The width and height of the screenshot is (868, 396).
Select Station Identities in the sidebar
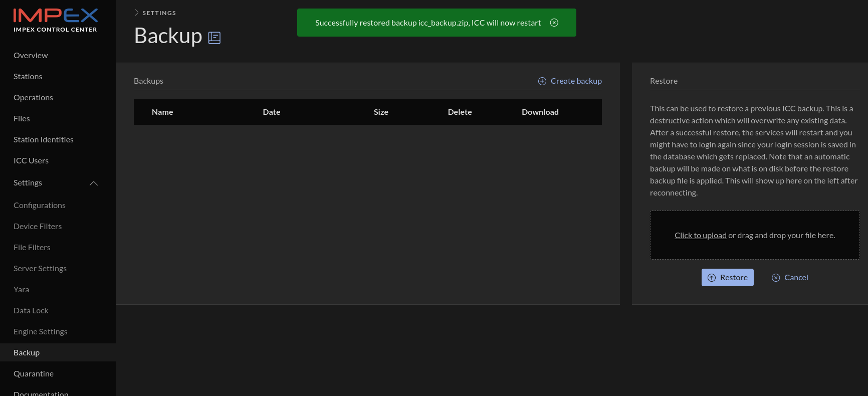(x=44, y=139)
